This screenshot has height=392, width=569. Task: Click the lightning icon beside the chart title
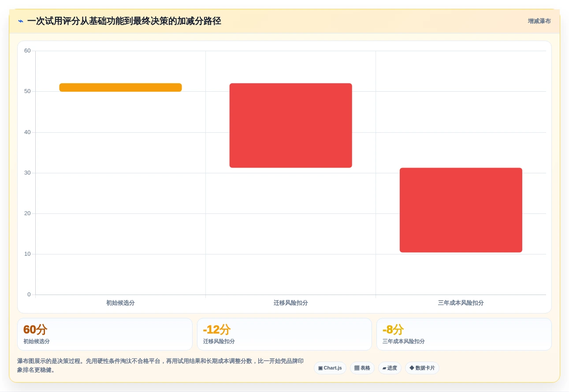pos(21,21)
